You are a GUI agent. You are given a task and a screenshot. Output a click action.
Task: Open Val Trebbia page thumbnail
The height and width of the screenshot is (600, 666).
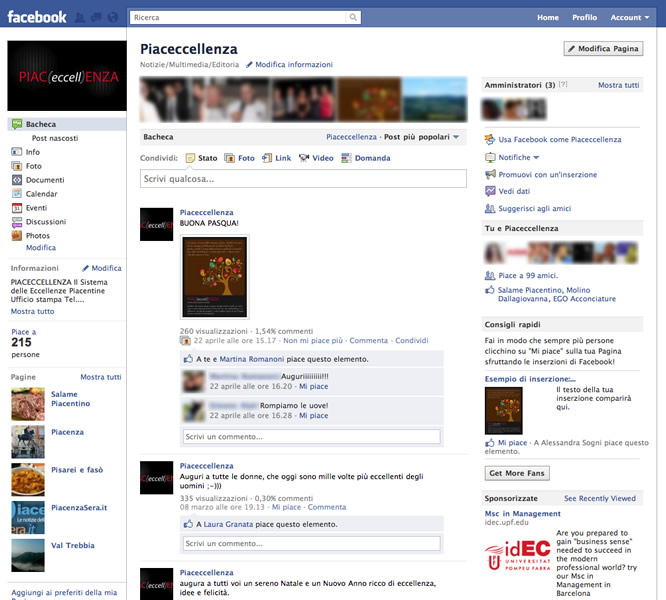click(28, 555)
